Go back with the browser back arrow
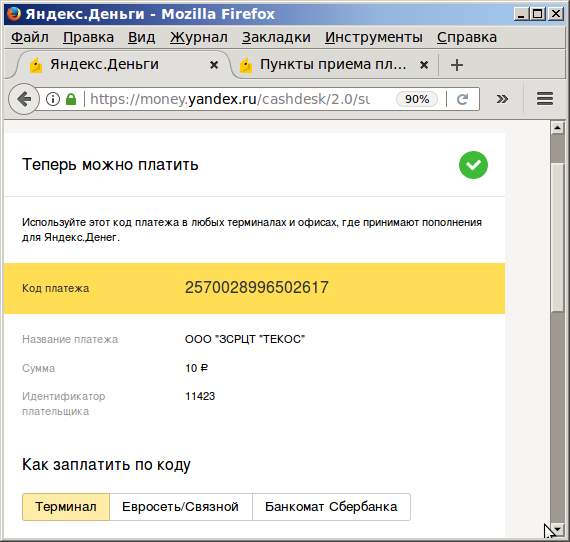 coord(24,99)
